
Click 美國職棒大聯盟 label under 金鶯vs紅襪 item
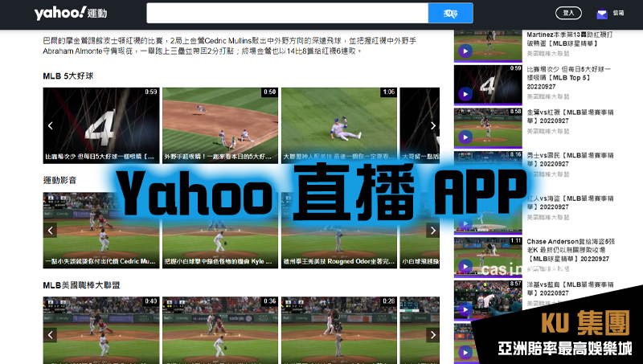tap(548, 131)
